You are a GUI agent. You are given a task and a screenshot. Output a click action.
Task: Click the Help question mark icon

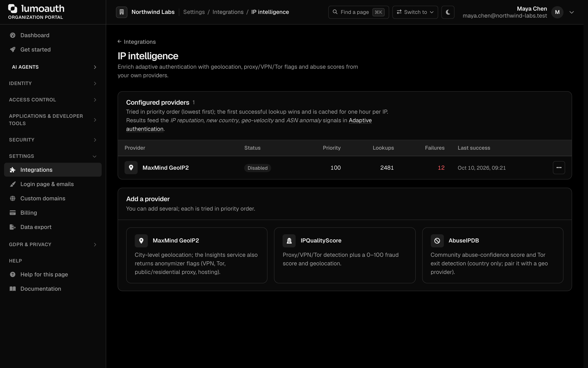[x=13, y=275]
